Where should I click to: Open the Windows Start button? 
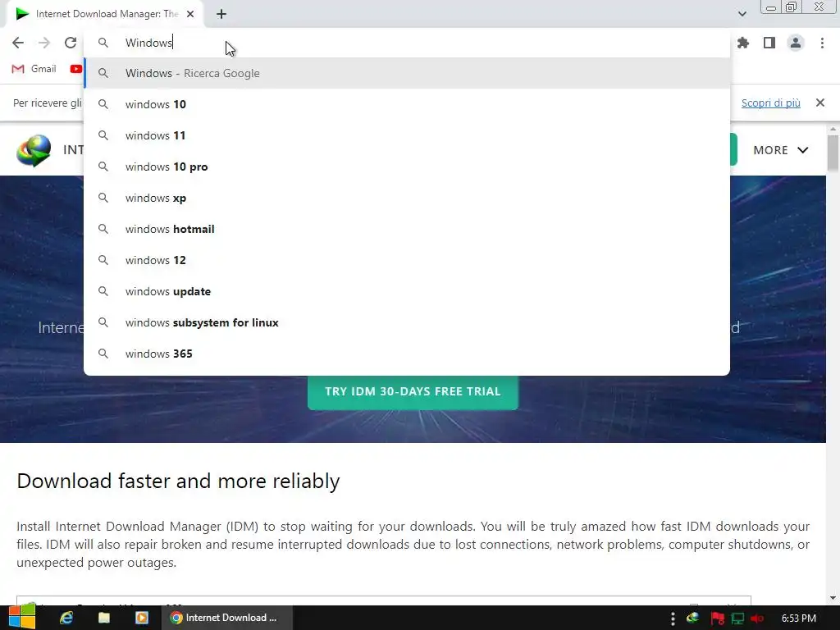tap(22, 617)
